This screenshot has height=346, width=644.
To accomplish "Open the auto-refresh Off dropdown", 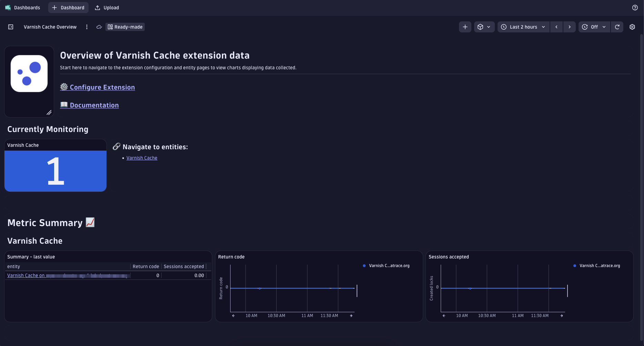I will tap(594, 27).
